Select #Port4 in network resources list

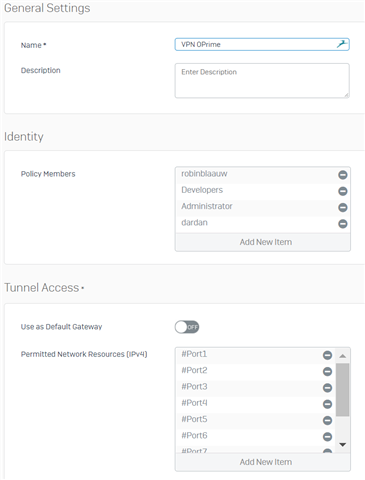(x=255, y=404)
